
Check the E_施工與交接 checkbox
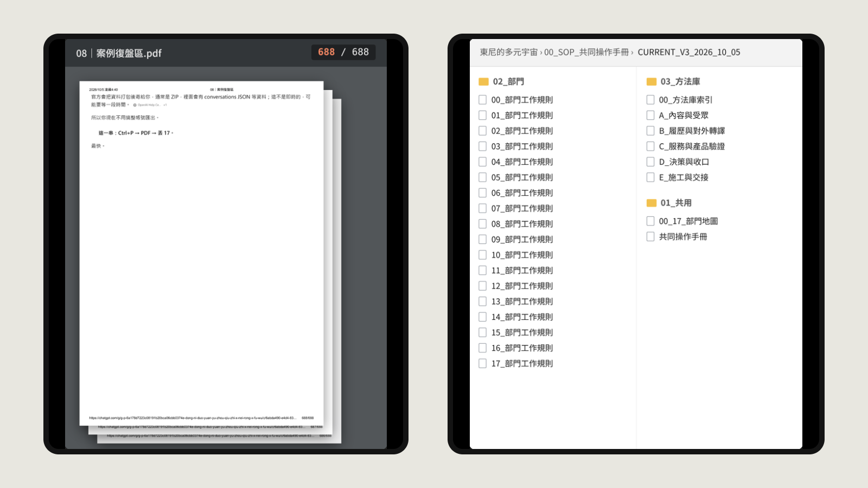(650, 177)
